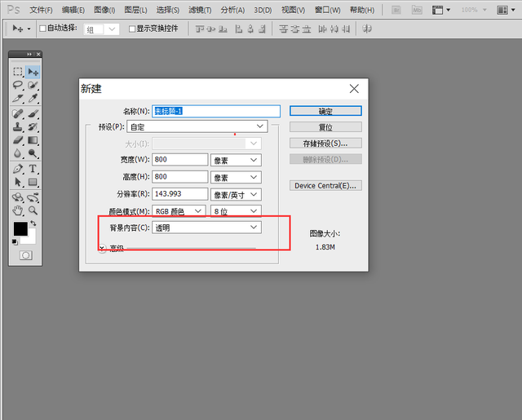The height and width of the screenshot is (420, 522).
Task: Open the 背景内容 透明 dropdown
Action: [x=206, y=228]
